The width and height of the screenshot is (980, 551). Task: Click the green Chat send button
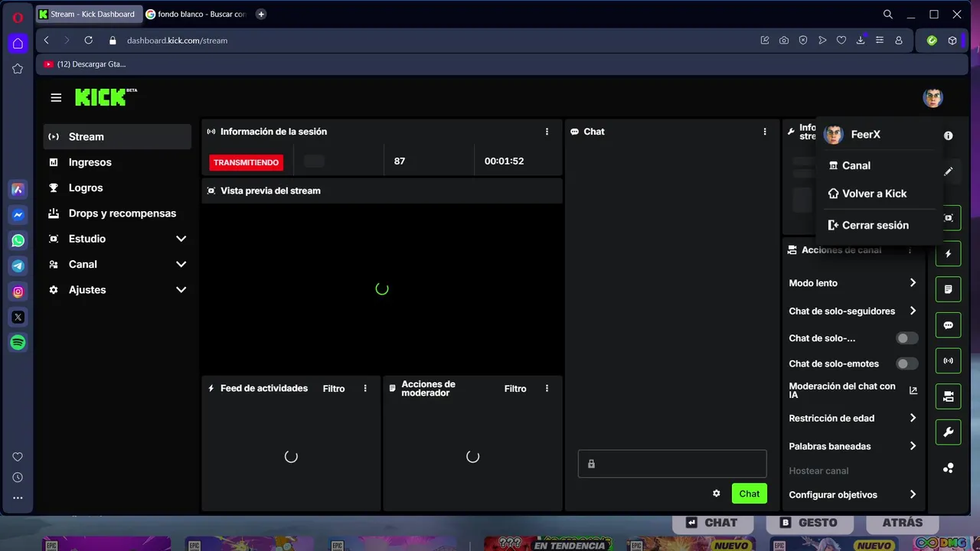(x=749, y=494)
